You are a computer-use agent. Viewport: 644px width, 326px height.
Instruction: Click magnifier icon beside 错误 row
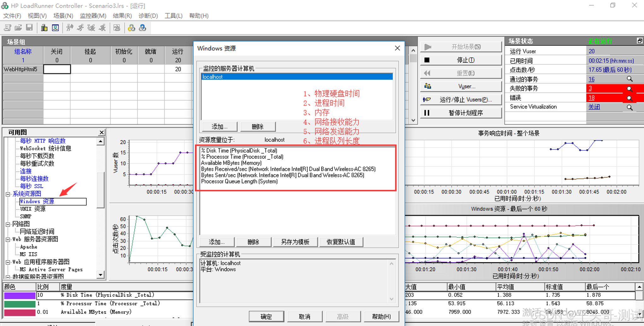pos(629,98)
